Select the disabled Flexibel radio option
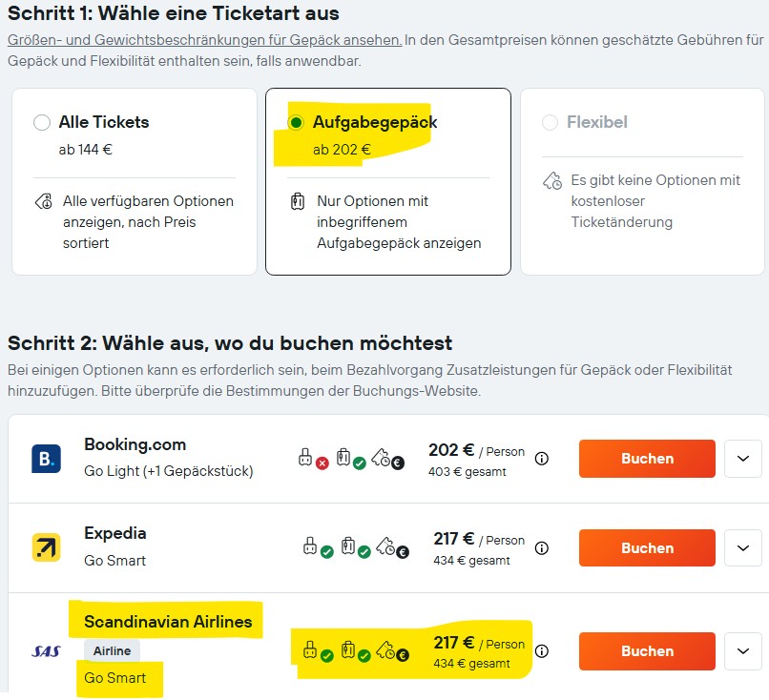Viewport: 769px width, 700px height. click(550, 122)
